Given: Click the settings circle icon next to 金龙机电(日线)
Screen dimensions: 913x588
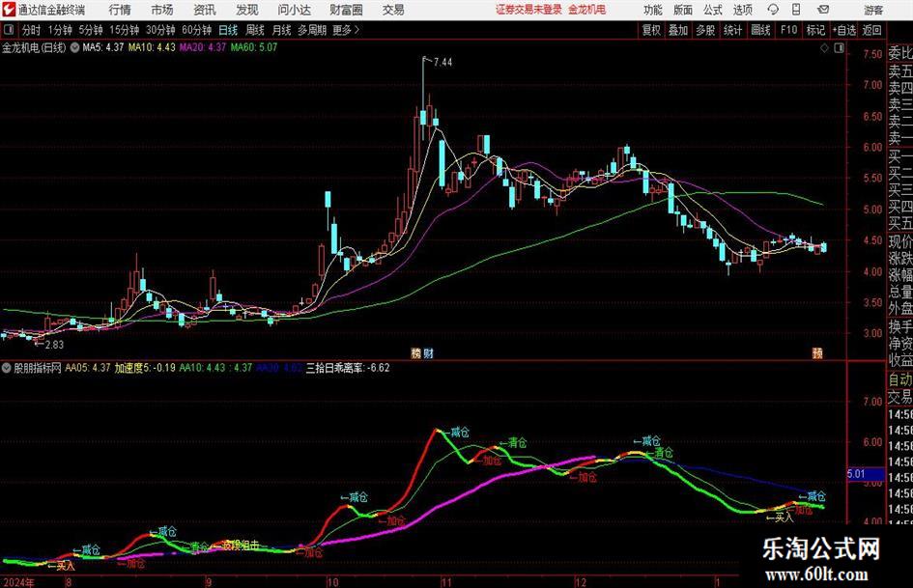Looking at the screenshot, I should tap(74, 47).
